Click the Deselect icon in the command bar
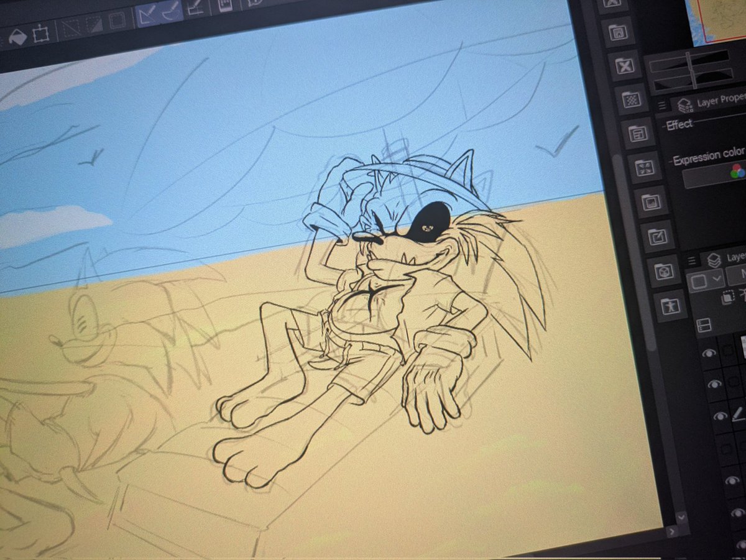This screenshot has width=746, height=560. coord(72,27)
